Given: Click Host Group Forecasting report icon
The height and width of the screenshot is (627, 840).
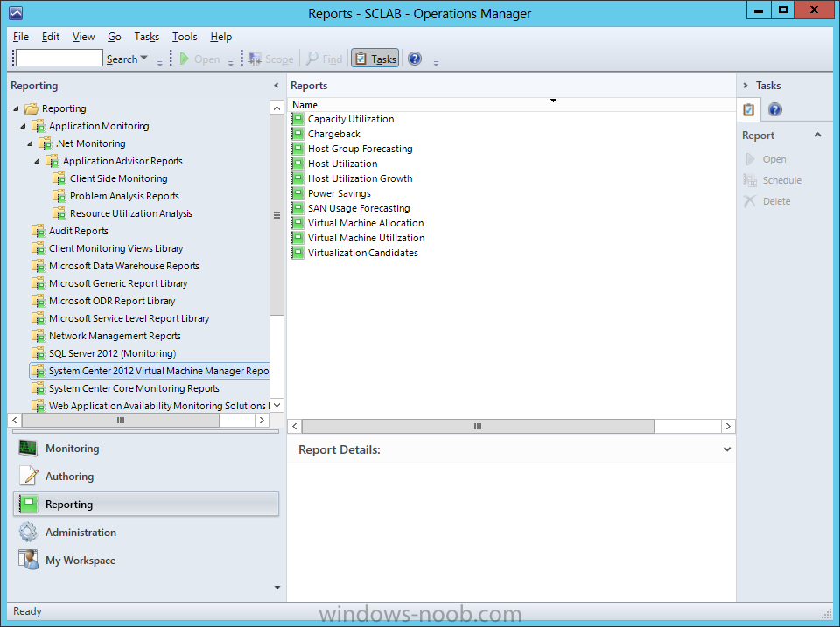Looking at the screenshot, I should tap(297, 149).
